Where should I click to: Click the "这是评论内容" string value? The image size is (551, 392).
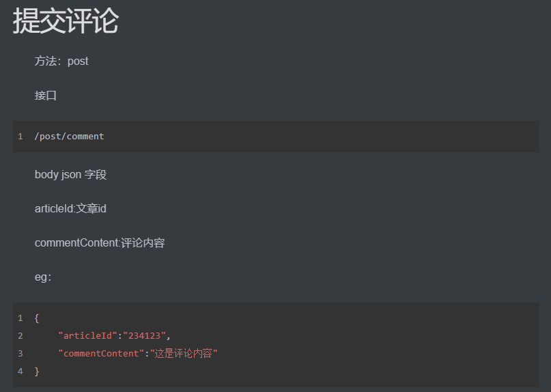click(x=184, y=353)
